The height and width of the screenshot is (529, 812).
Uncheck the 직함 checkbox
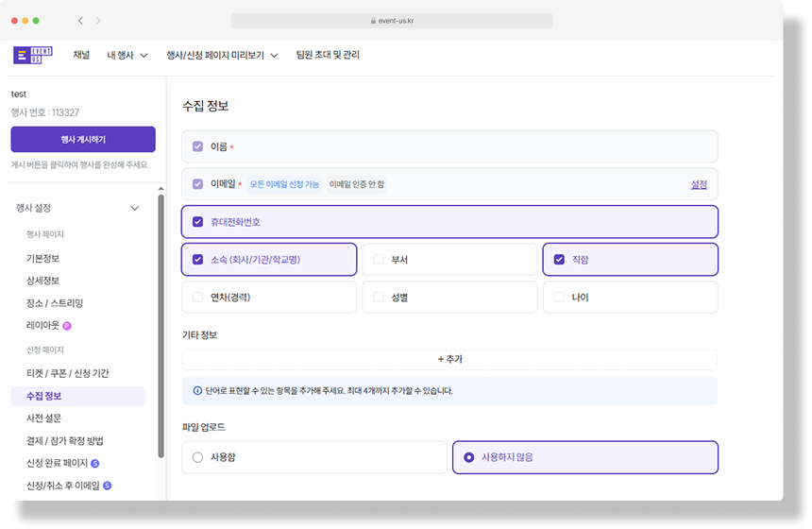[x=559, y=259]
